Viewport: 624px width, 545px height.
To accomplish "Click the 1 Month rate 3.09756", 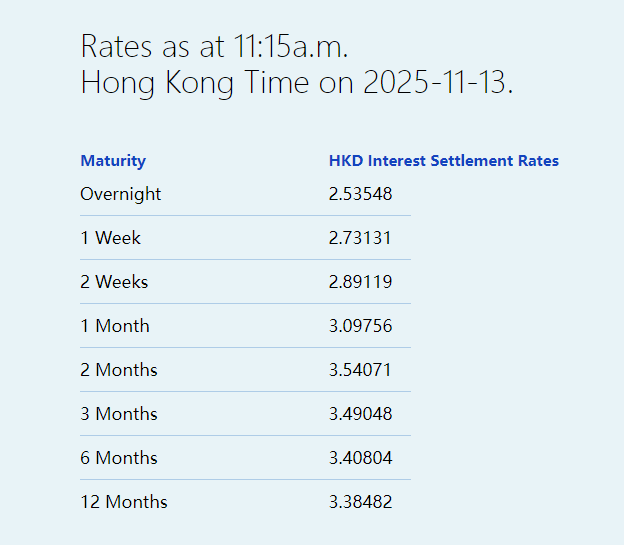I will tap(360, 326).
